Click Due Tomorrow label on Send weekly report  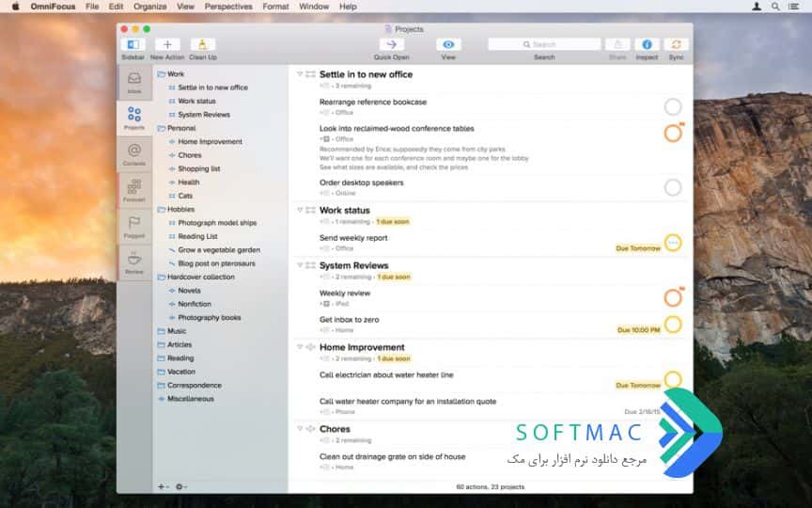(x=638, y=248)
